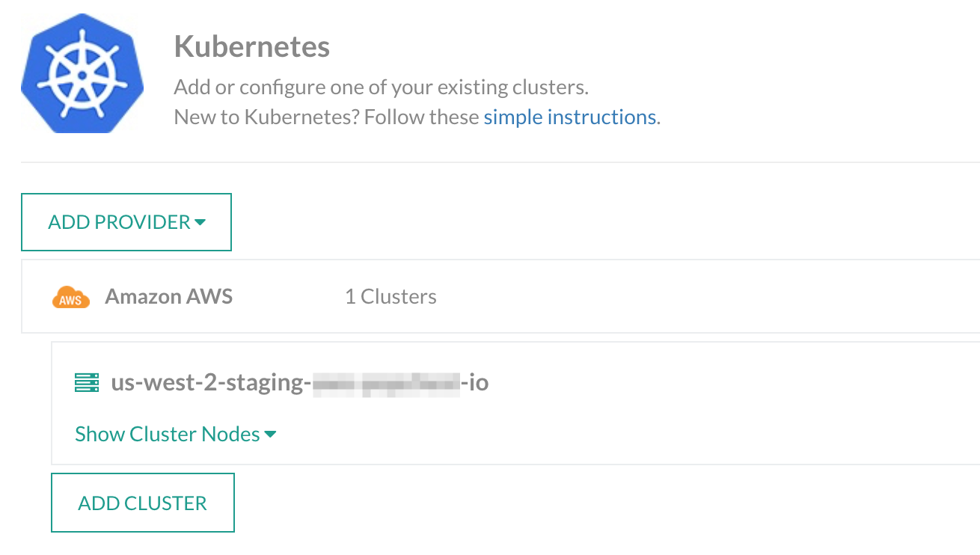
Task: Select the us-west-2-staging cluster name
Action: [300, 383]
